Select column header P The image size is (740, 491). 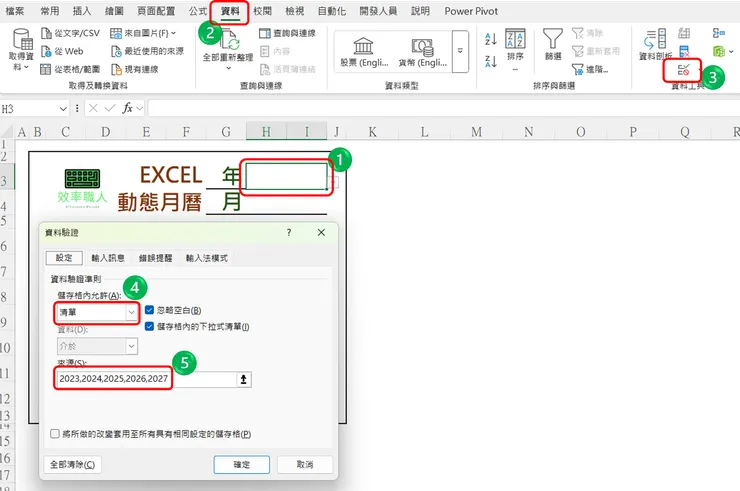pos(633,132)
